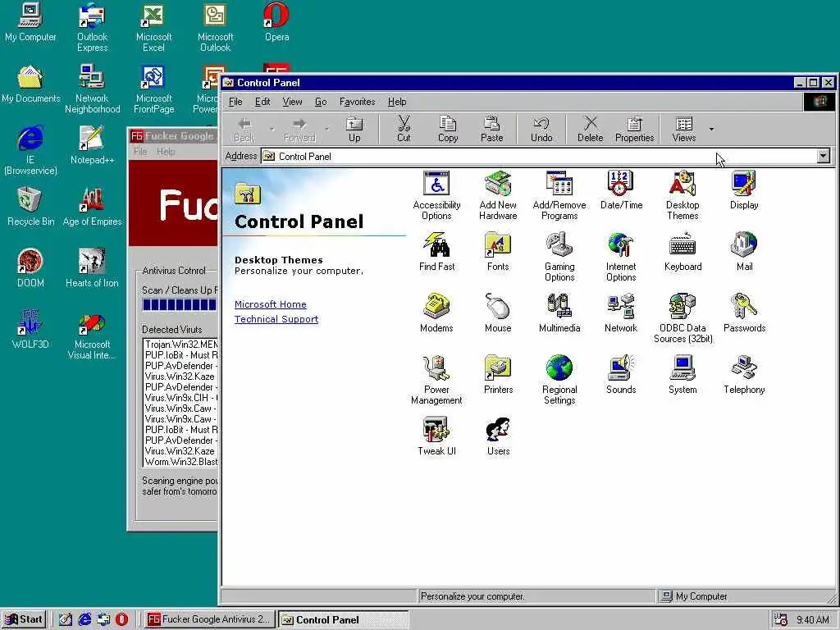
Task: Select Age of Empires desktop shortcut
Action: click(x=92, y=207)
